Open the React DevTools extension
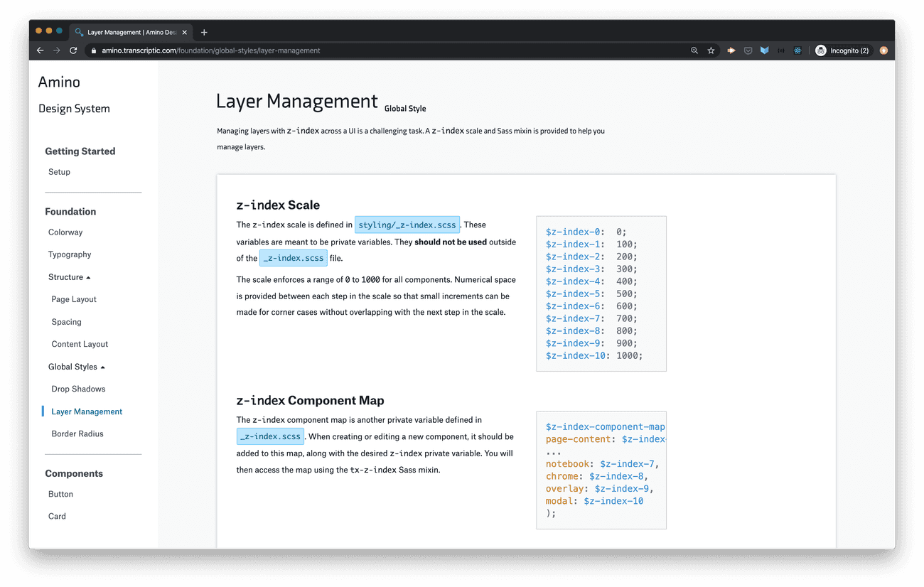 pos(797,50)
